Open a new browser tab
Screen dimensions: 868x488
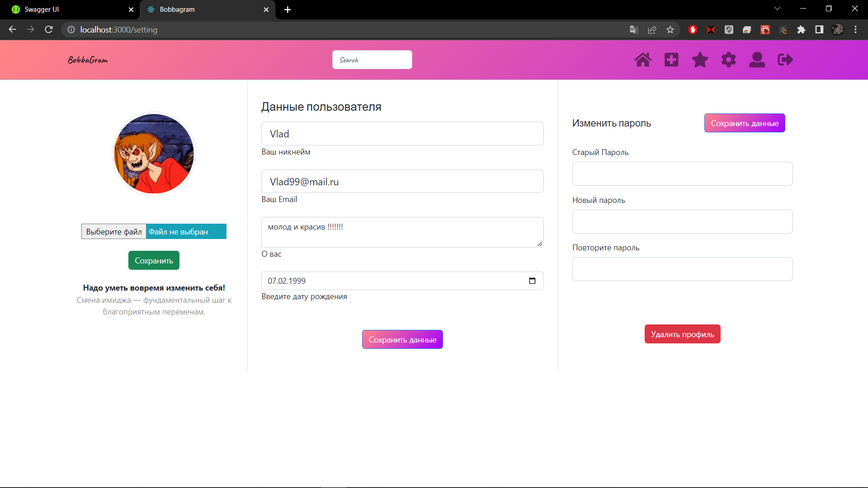(288, 9)
